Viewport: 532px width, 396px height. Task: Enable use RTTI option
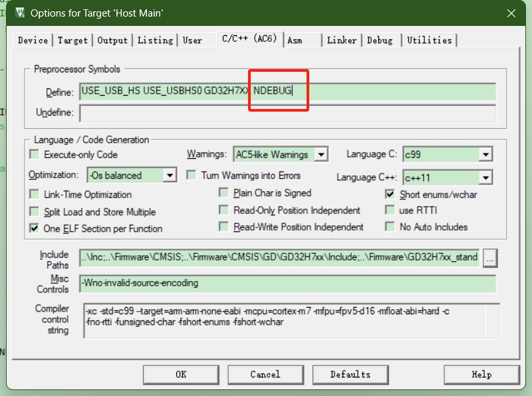pyautogui.click(x=389, y=210)
